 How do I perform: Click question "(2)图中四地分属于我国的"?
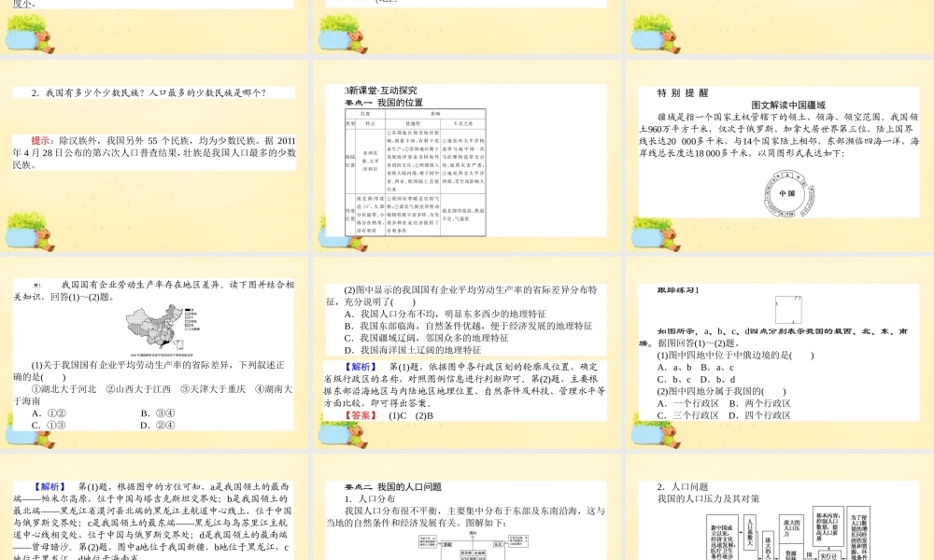click(x=721, y=392)
